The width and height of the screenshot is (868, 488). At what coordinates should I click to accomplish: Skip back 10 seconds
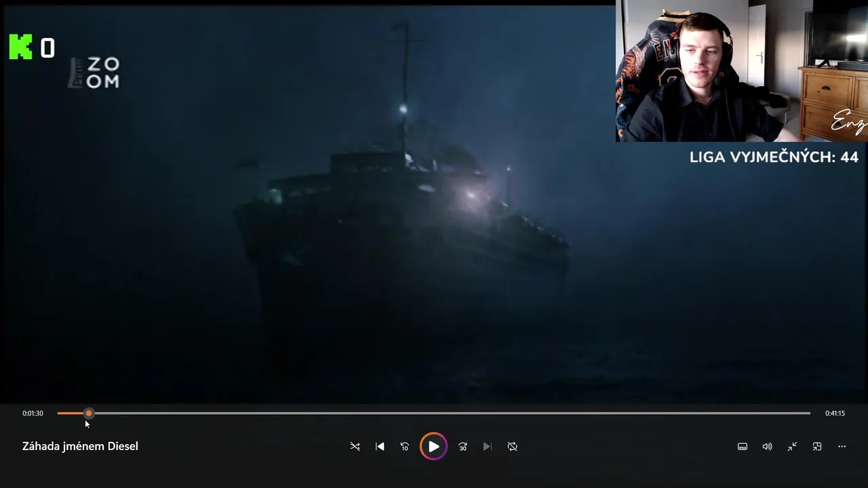405,447
